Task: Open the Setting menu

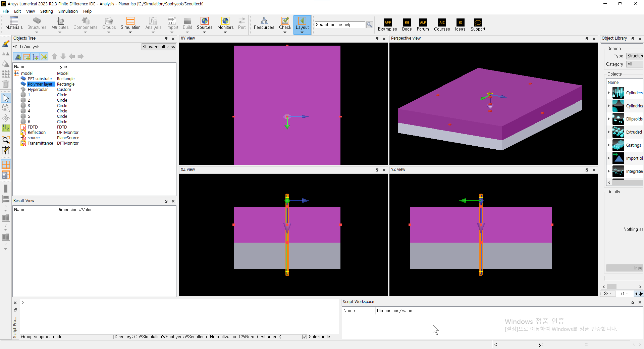Action: point(46,11)
